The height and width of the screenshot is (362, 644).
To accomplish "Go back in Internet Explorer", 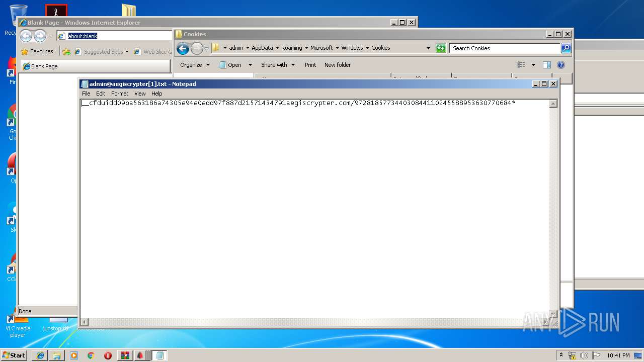I will pos(26,36).
